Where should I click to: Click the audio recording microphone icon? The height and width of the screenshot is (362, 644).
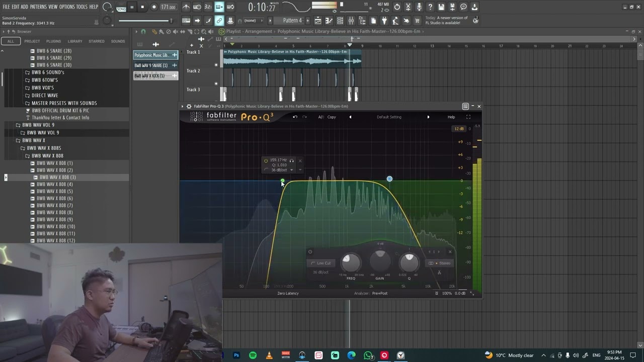click(x=419, y=7)
